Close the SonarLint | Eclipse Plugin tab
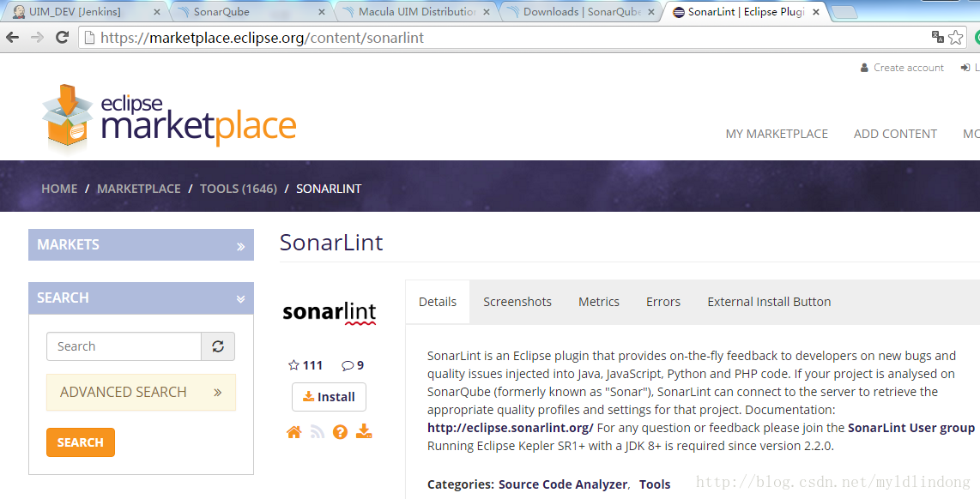980x499 pixels. click(x=815, y=12)
